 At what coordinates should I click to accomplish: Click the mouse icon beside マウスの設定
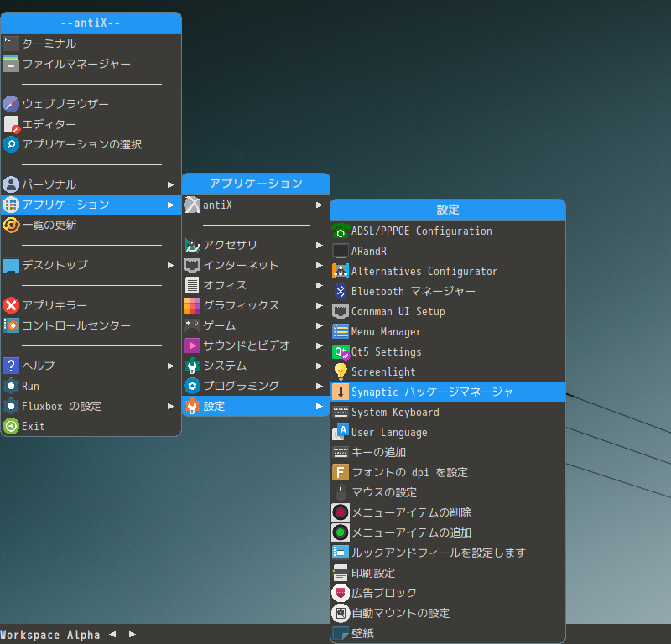click(341, 492)
